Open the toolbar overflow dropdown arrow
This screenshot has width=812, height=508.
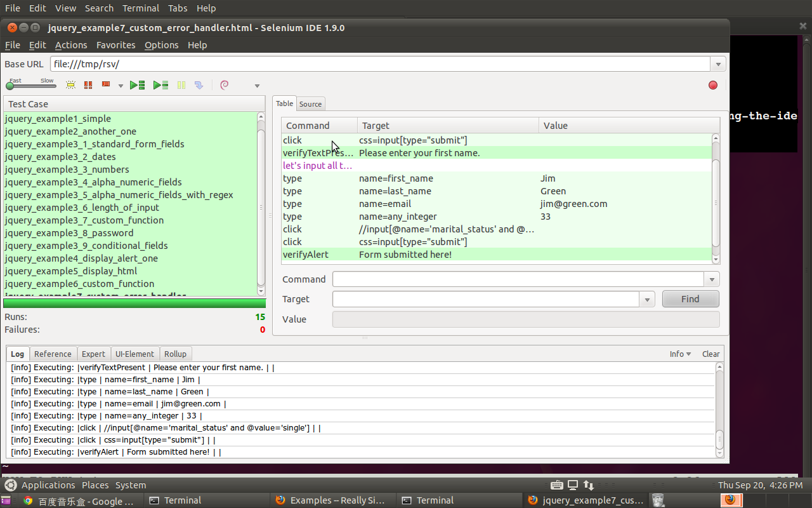coord(257,86)
